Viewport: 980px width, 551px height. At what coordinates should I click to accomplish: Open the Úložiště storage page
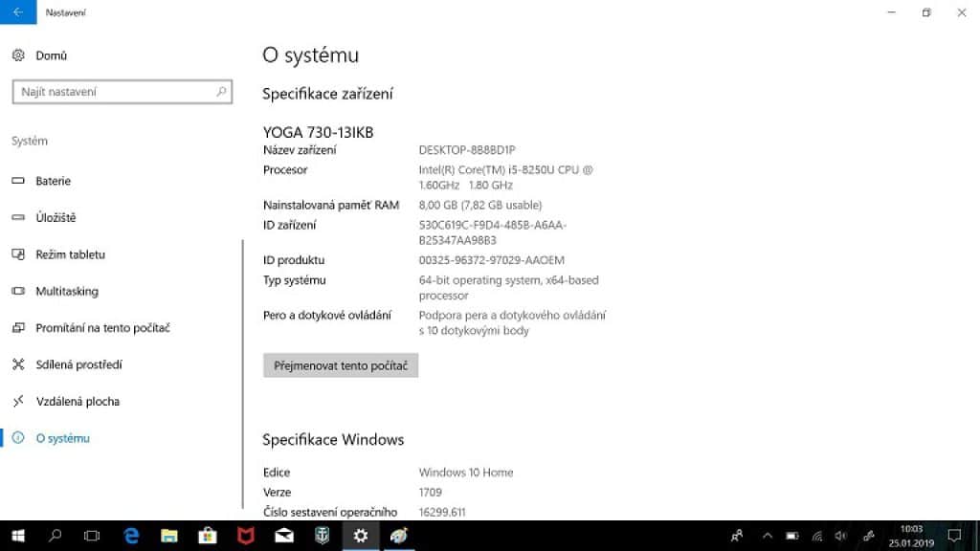[x=44, y=217]
